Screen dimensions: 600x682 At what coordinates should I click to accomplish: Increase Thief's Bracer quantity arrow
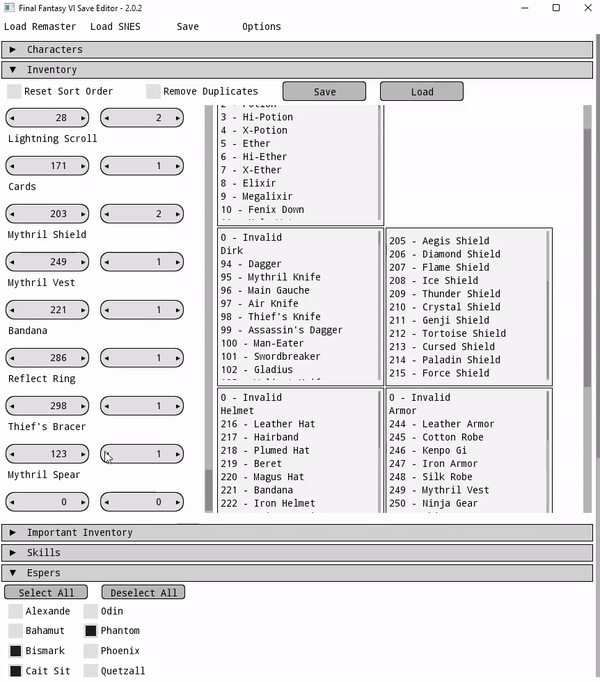(x=178, y=406)
